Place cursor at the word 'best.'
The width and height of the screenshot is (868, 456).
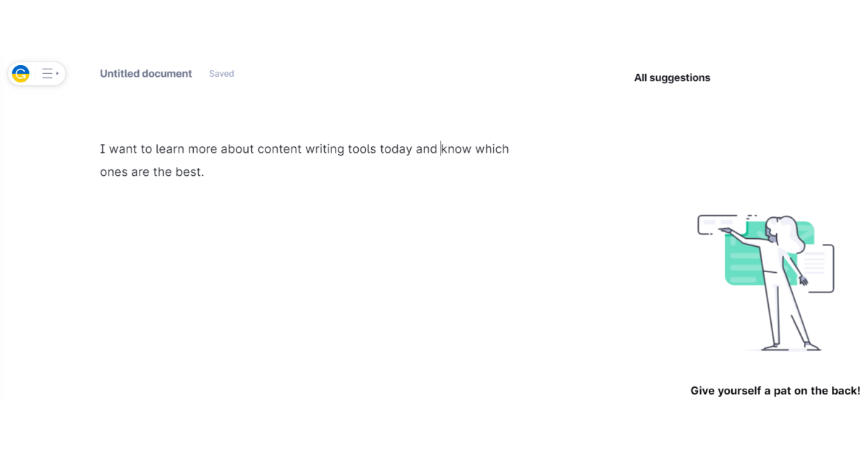point(190,172)
